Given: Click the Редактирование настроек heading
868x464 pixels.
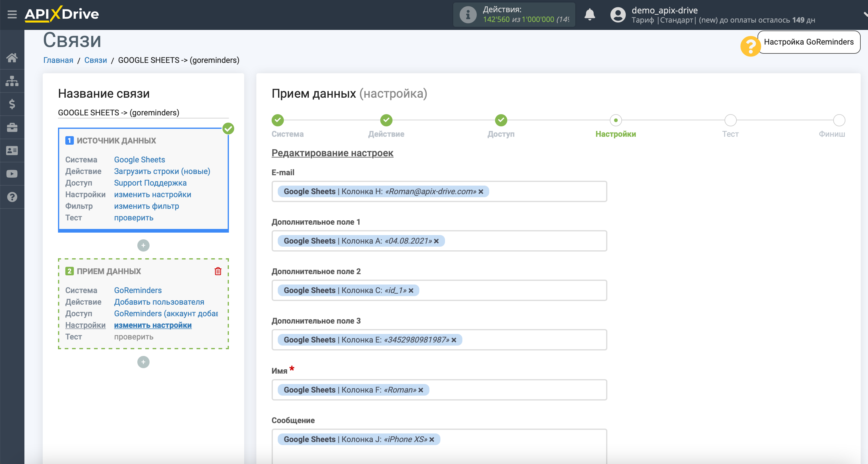Looking at the screenshot, I should (x=332, y=153).
